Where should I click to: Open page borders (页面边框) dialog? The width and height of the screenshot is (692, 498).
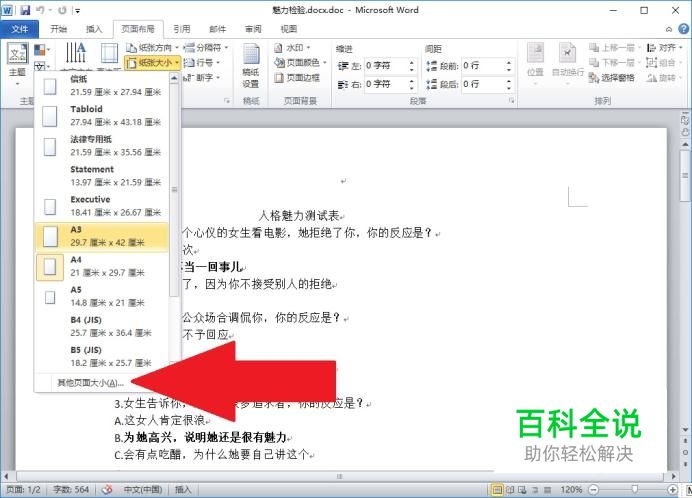coord(297,78)
